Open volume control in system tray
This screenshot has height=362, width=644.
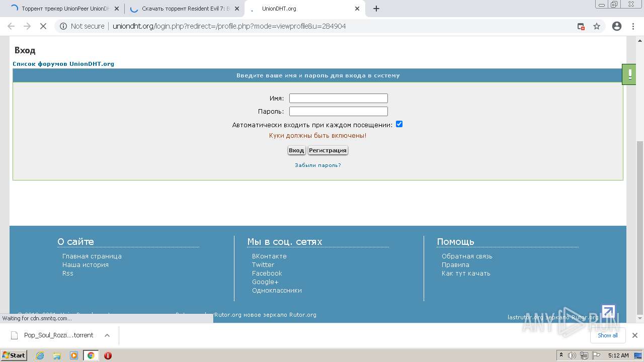click(x=572, y=355)
